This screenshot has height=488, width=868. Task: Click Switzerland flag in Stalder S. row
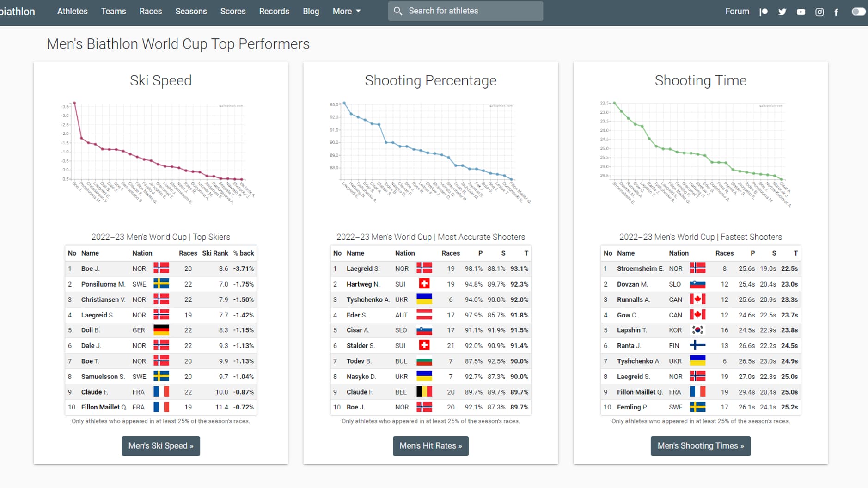(424, 345)
